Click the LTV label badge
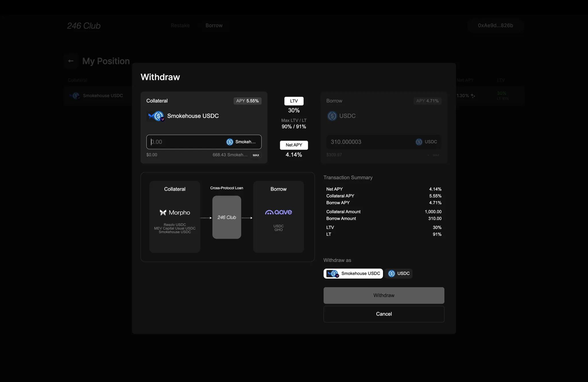 pyautogui.click(x=294, y=101)
